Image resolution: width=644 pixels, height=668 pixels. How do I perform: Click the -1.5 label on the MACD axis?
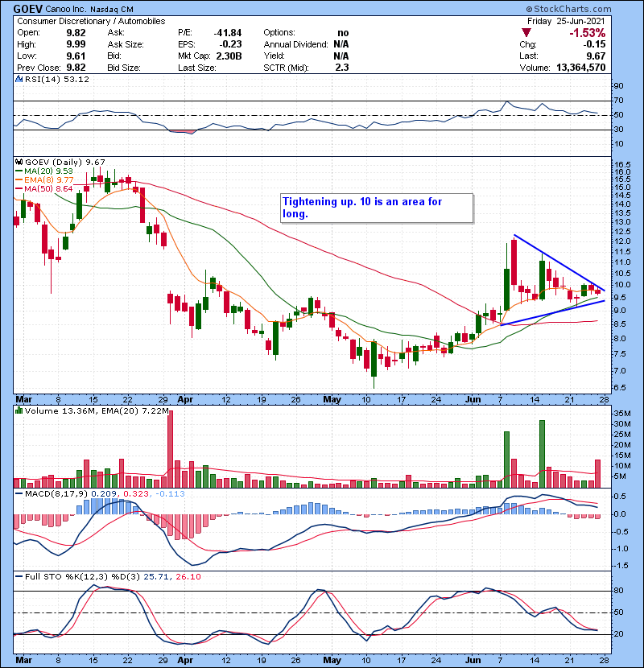[620, 566]
